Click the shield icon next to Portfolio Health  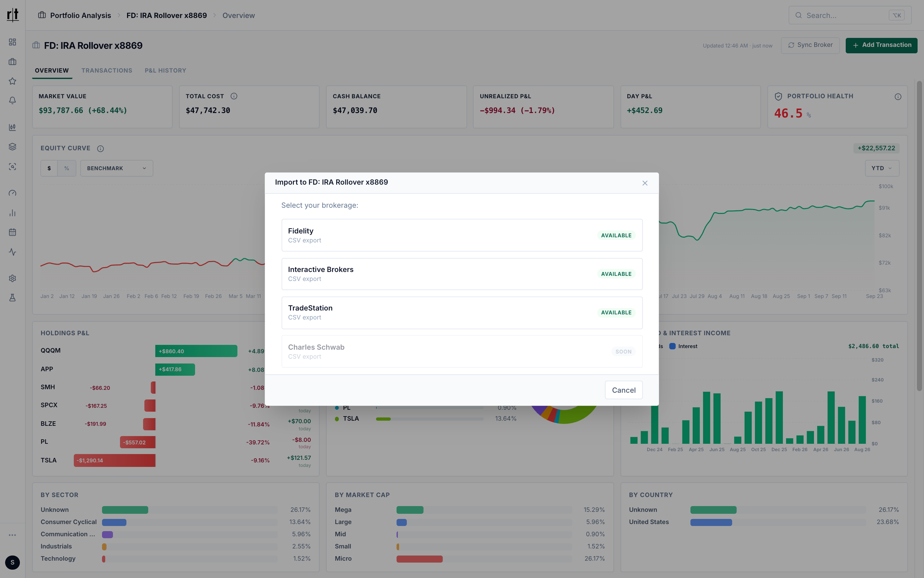coord(778,96)
